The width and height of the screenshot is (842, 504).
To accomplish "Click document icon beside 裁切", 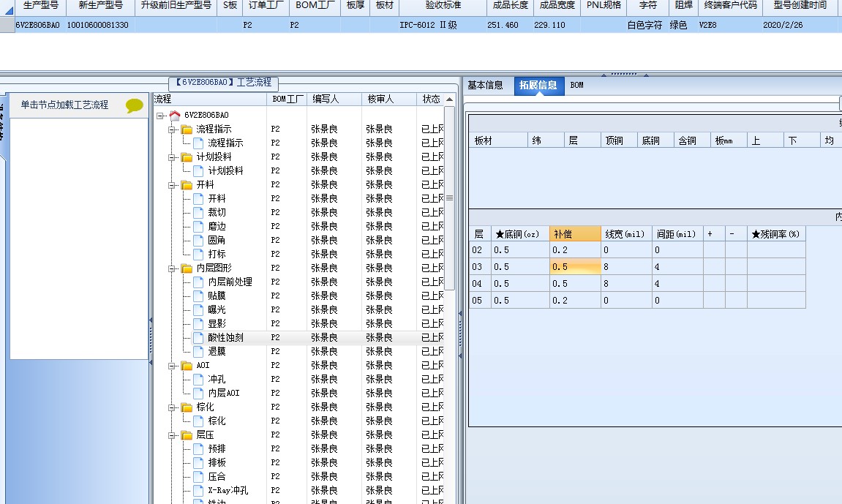I will pos(198,212).
